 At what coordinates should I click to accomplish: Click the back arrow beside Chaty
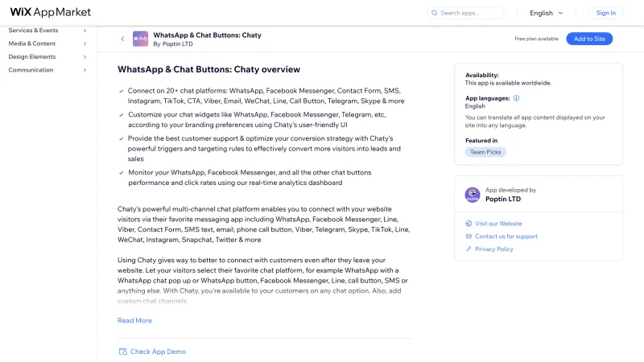point(122,39)
